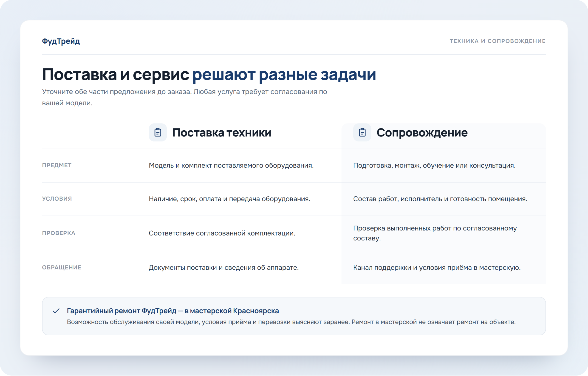Select cell Наличие, срок, оплата и передача оборудования
Screen dimensions: 588x376
click(230, 199)
